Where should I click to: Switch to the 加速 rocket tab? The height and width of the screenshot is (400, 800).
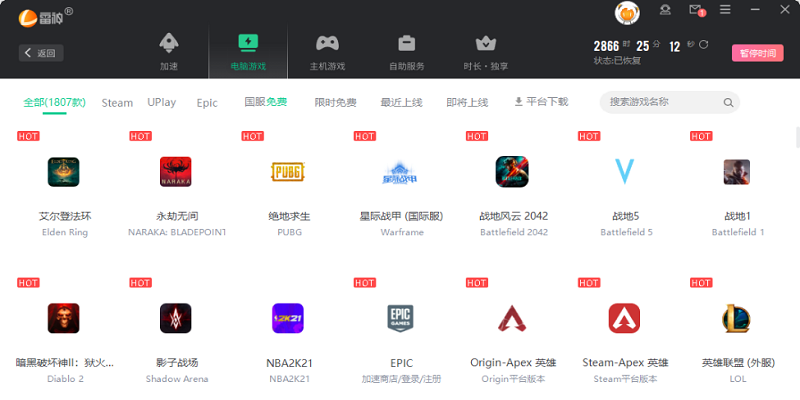click(x=169, y=52)
